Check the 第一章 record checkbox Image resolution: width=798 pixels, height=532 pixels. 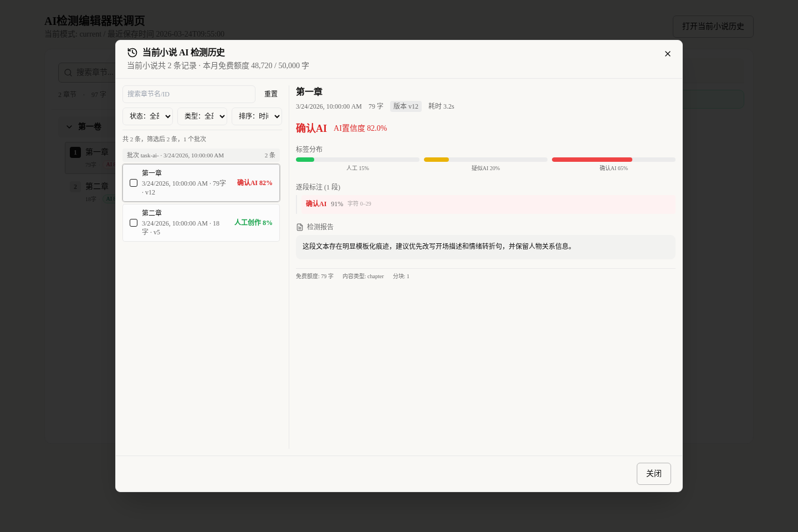[x=134, y=183]
